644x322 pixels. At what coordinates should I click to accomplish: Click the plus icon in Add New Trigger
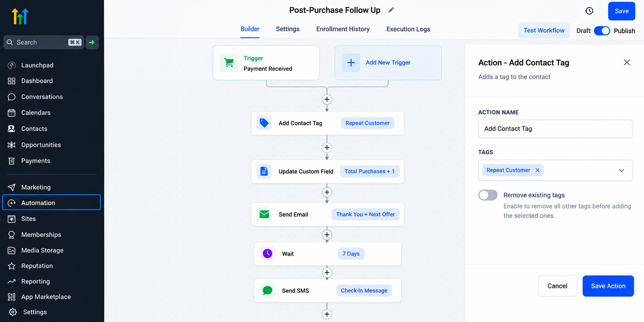[x=351, y=63]
